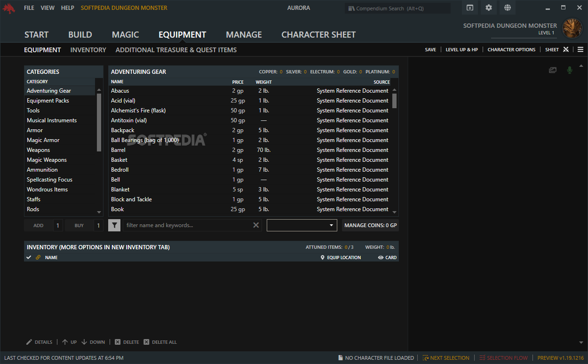Image resolution: width=588 pixels, height=364 pixels.
Task: Click the green microphone icon
Action: (x=570, y=70)
